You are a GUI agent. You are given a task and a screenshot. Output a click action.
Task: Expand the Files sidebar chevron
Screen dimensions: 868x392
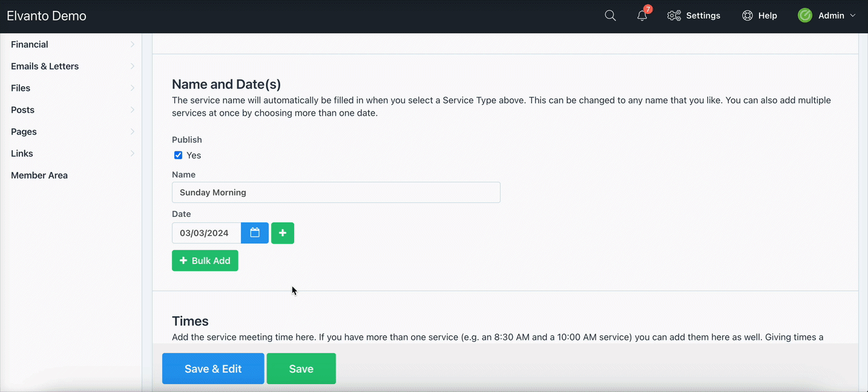(133, 88)
